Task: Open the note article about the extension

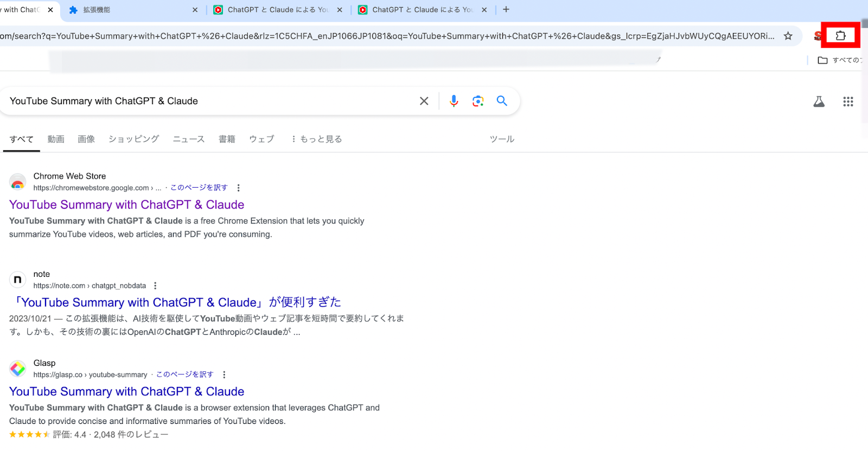Action: [175, 302]
